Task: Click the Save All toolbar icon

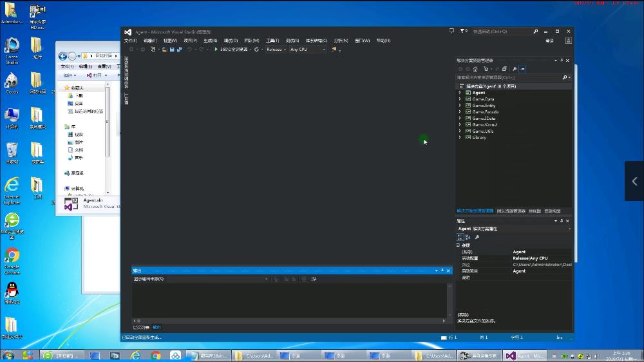Action: click(178, 50)
